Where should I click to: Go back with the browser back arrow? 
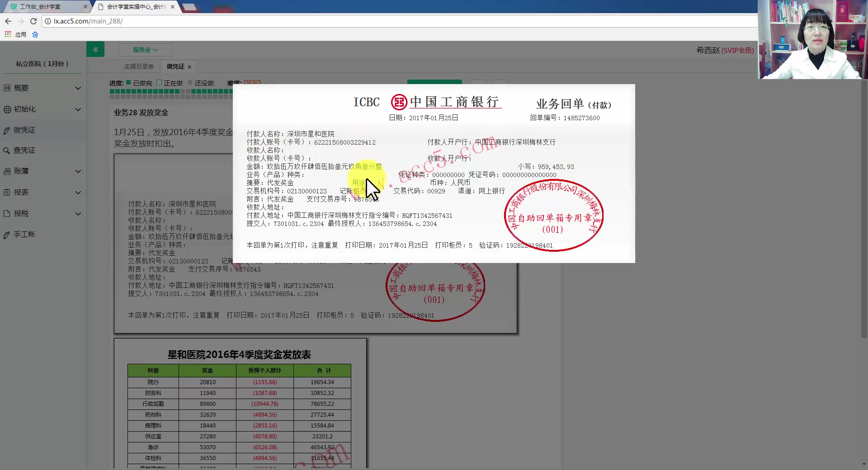tap(8, 21)
